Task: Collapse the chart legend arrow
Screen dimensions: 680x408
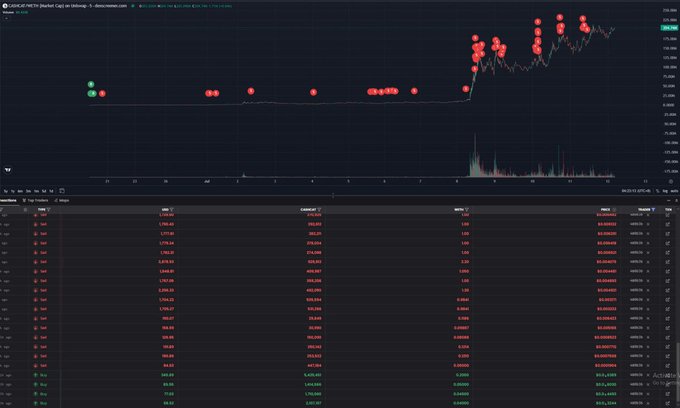Action: [x=6, y=18]
